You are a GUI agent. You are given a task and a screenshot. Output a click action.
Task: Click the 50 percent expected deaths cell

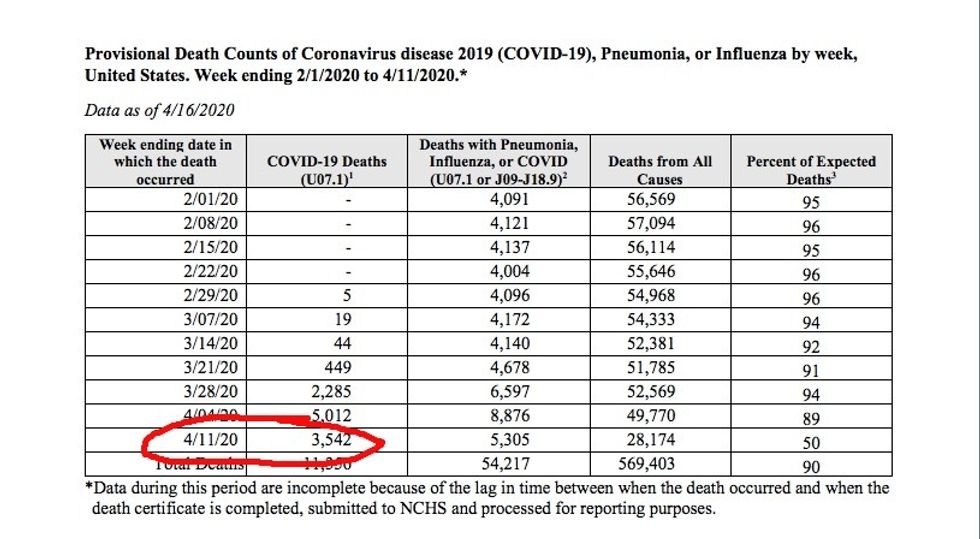[811, 442]
